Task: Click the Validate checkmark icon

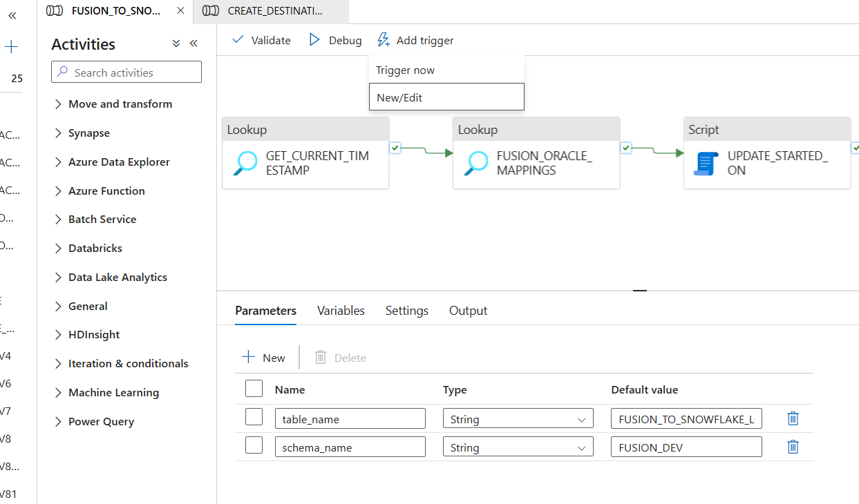Action: [x=238, y=40]
